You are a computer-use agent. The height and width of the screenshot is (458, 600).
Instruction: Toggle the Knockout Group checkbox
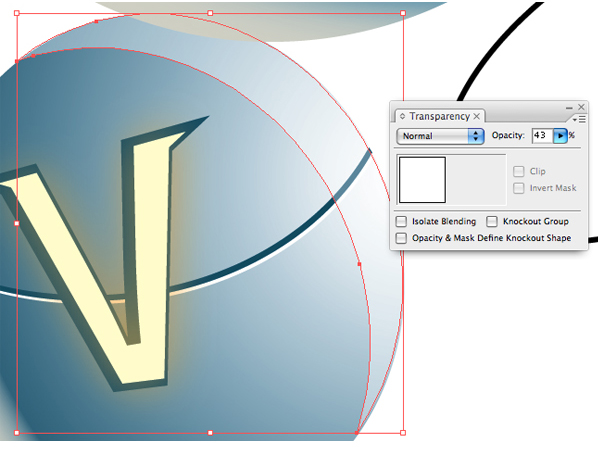(x=492, y=222)
